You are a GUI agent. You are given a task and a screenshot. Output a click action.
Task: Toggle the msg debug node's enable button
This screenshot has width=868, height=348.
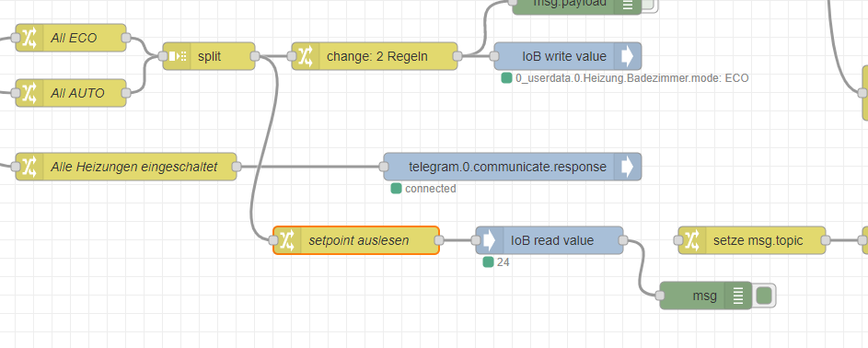coord(764,296)
